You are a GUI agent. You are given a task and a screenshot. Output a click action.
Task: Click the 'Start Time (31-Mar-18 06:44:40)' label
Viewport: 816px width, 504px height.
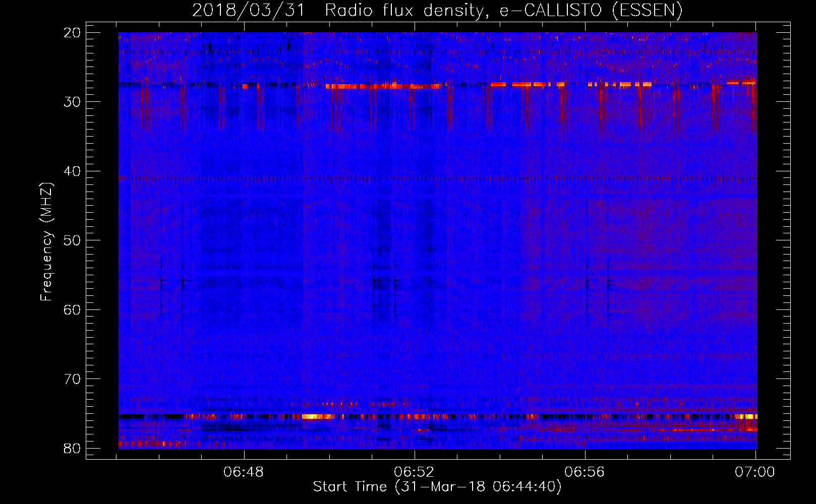coord(437,487)
